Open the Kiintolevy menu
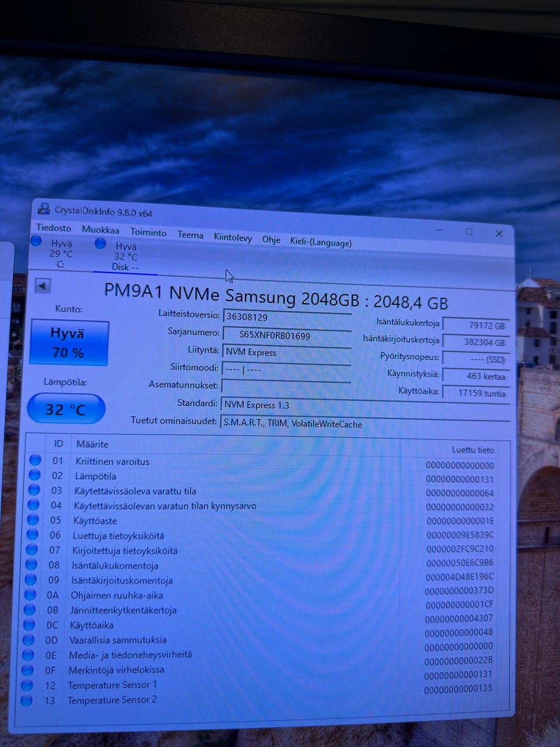The image size is (560, 747). coord(233,237)
